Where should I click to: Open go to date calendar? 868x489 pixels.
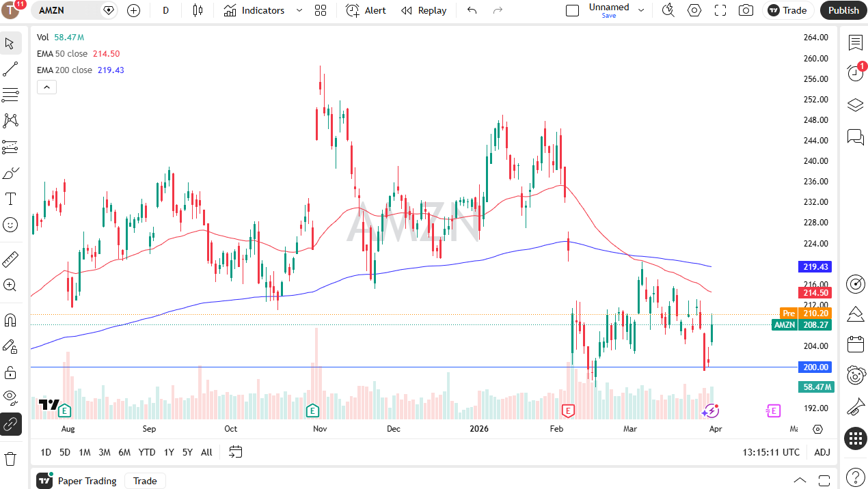(236, 452)
